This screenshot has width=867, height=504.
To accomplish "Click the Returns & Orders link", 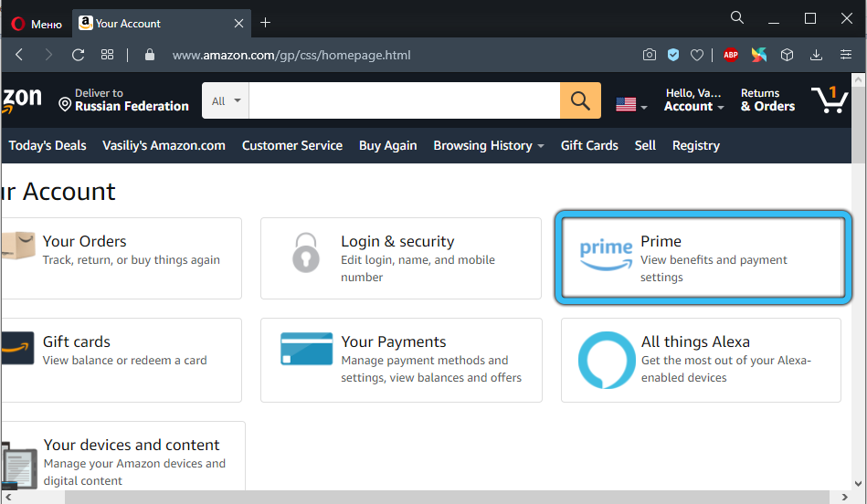I will pos(767,100).
